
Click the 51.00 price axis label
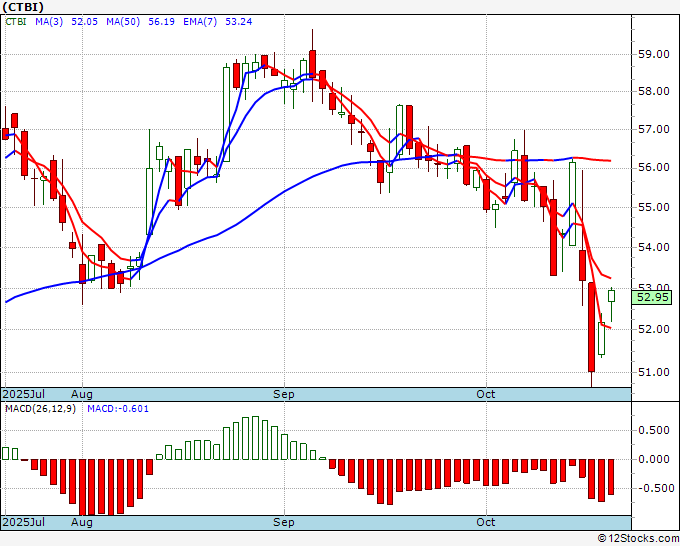click(654, 372)
